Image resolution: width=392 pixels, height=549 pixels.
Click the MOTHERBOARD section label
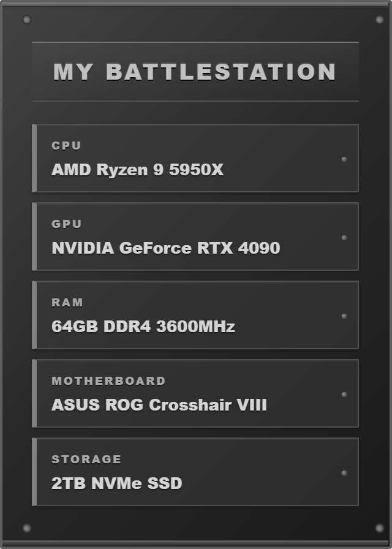click(x=108, y=381)
